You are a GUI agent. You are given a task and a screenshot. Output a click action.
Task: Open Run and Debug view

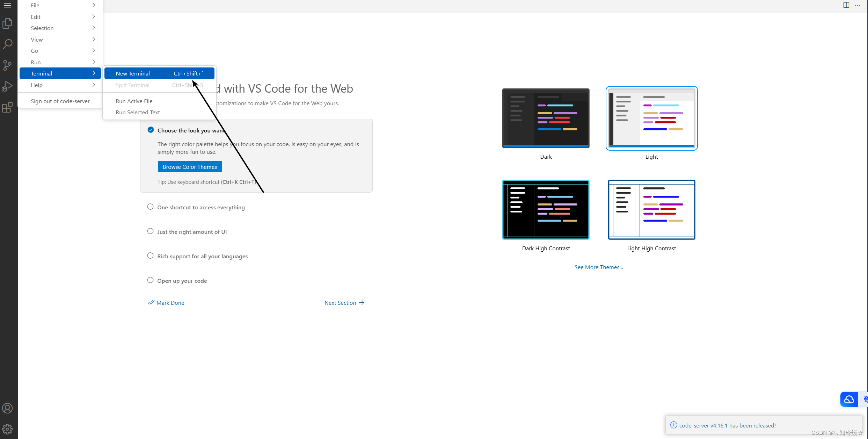click(7, 86)
